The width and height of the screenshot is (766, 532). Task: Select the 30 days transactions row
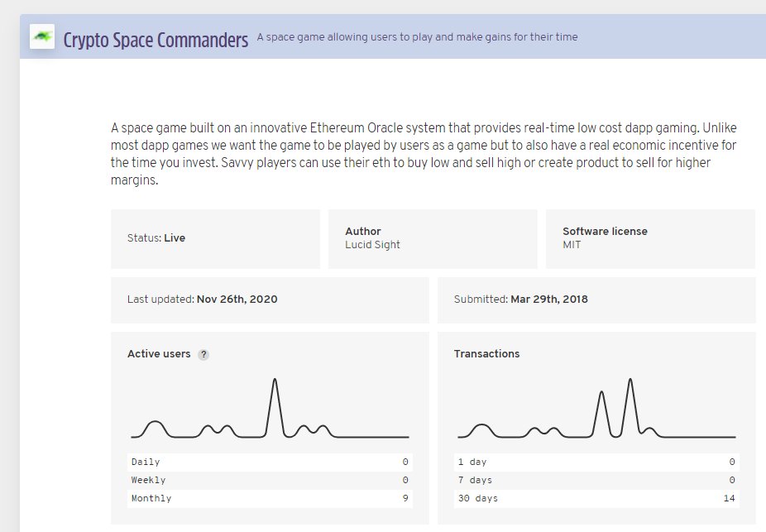(x=596, y=498)
